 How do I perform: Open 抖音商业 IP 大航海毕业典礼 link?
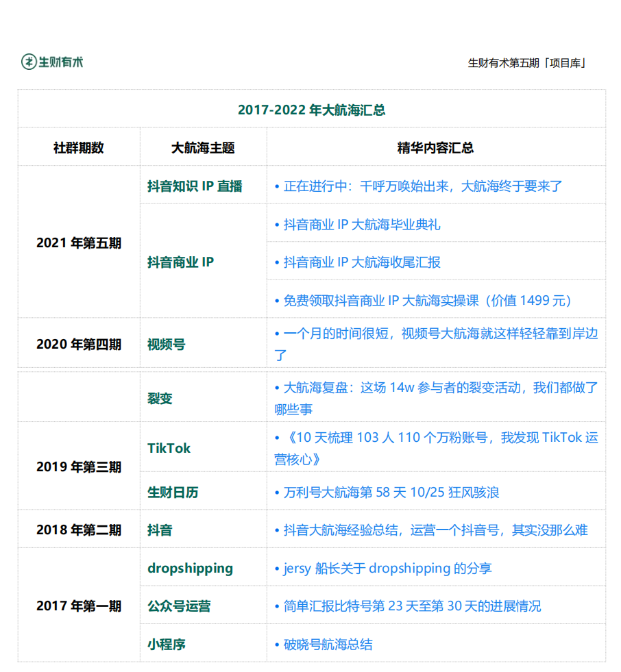click(x=358, y=224)
